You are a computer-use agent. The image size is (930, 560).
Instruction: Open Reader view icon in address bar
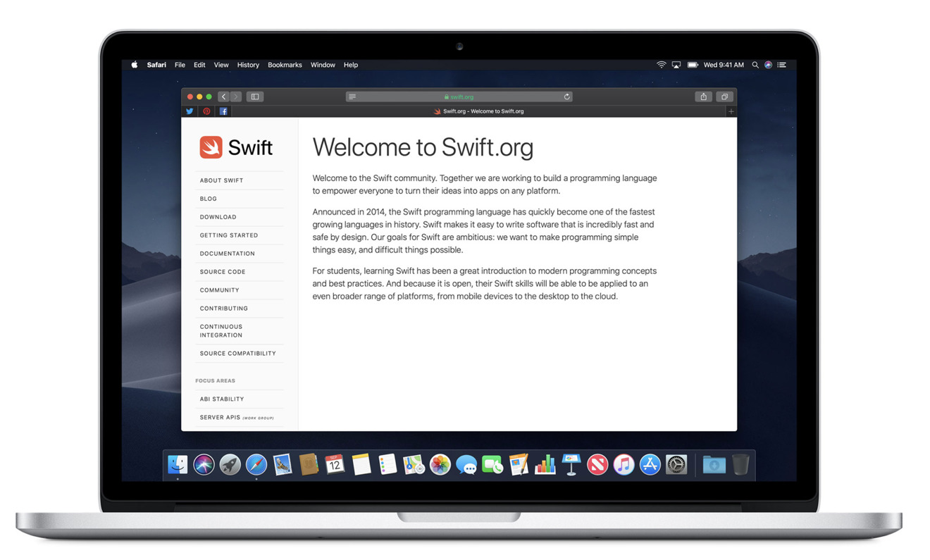[352, 97]
